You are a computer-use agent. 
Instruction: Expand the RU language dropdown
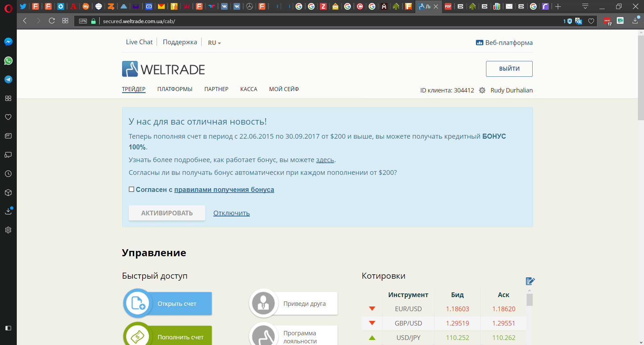click(214, 43)
